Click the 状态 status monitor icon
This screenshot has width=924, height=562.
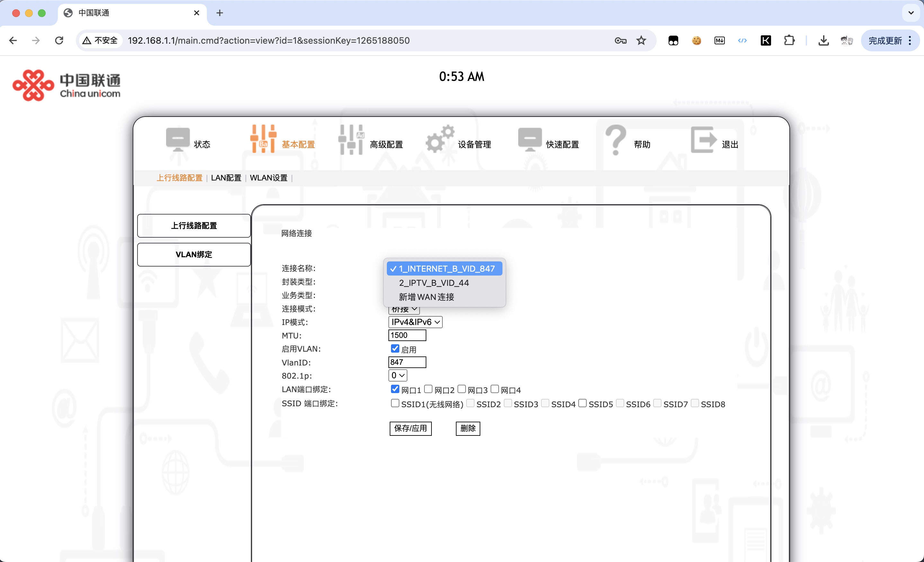[178, 139]
